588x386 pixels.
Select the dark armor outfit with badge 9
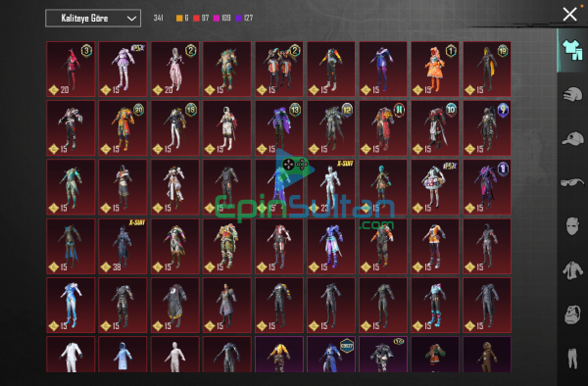pos(487,127)
